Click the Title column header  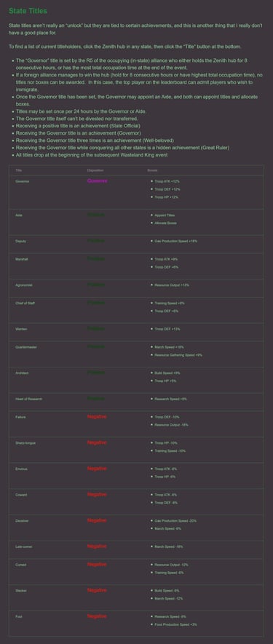(x=18, y=170)
